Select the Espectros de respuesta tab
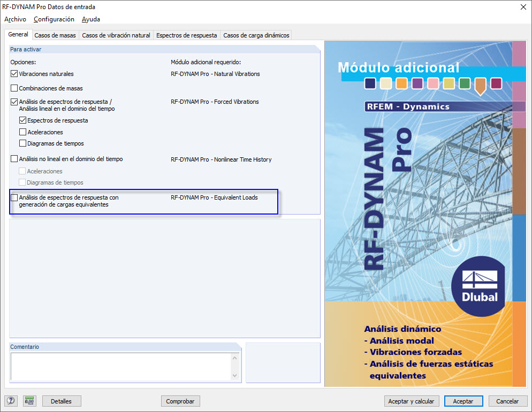The height and width of the screenshot is (412, 532). tap(186, 34)
